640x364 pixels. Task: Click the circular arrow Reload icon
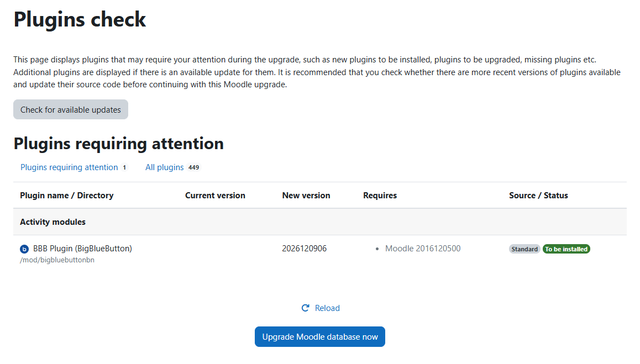click(x=305, y=308)
